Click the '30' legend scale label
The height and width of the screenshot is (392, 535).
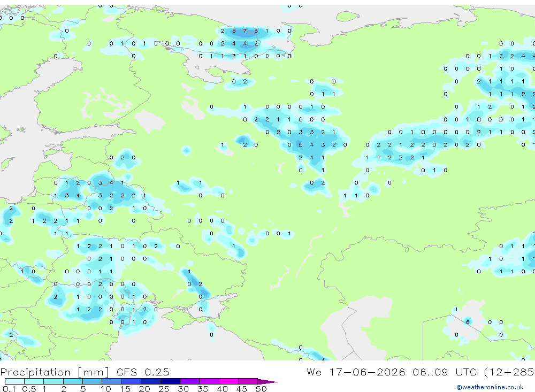click(183, 389)
